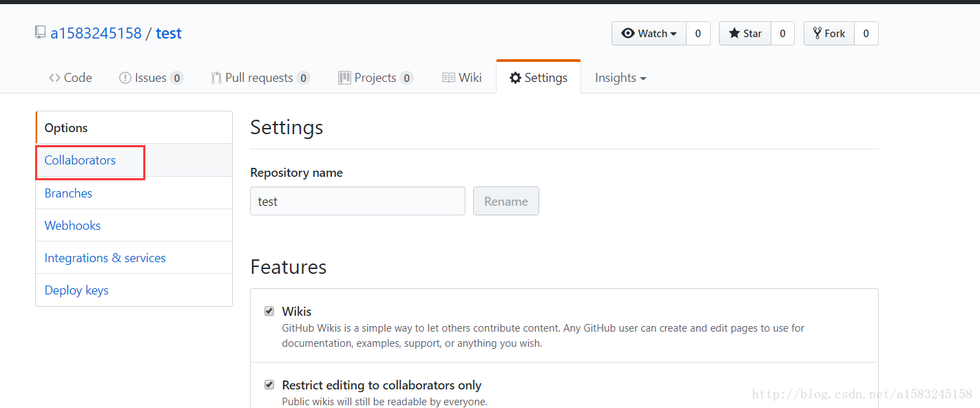Expand the Insights dropdown menu
This screenshot has height=408, width=980.
621,78
